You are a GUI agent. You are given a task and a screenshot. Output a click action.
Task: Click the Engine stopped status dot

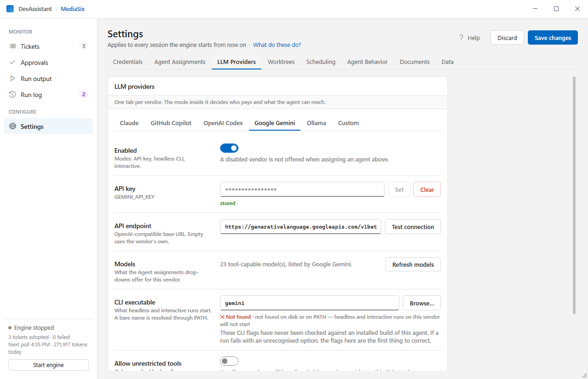coord(10,328)
